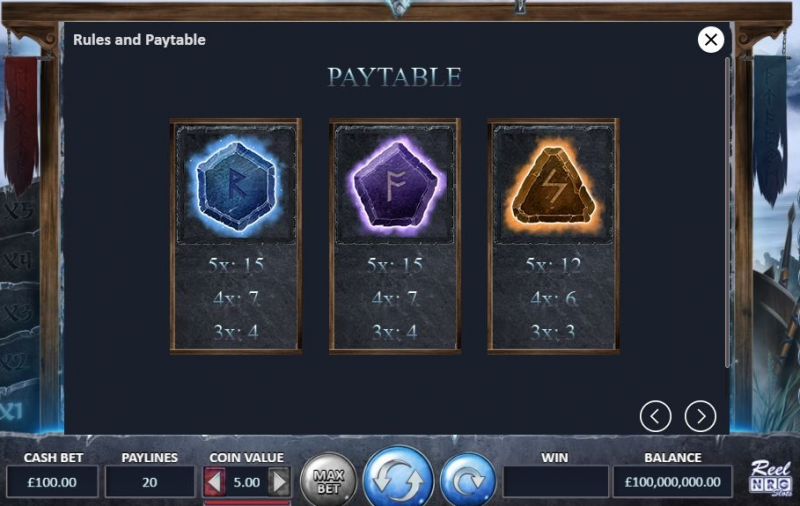Start autoplay with the circular arrow button
This screenshot has width=800, height=506.
click(468, 480)
